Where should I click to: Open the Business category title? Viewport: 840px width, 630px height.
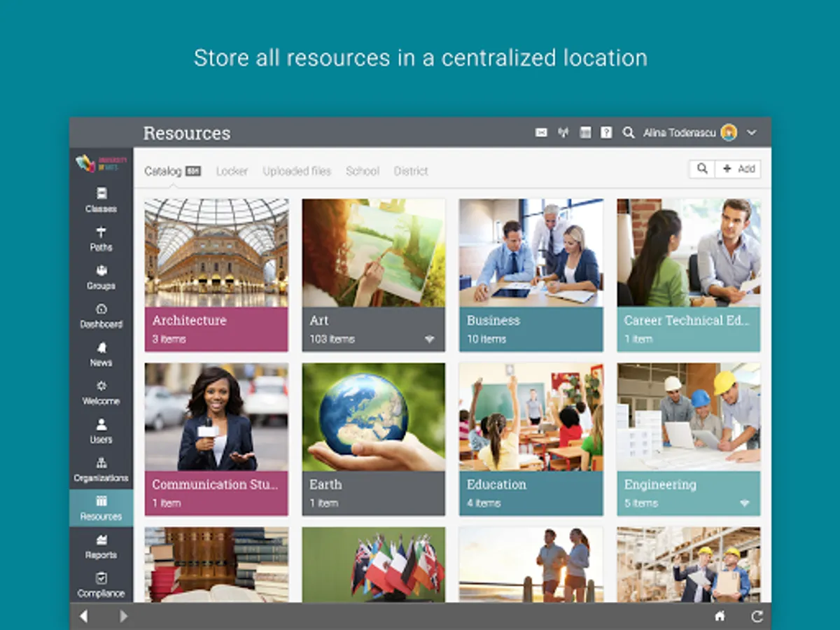493,321
